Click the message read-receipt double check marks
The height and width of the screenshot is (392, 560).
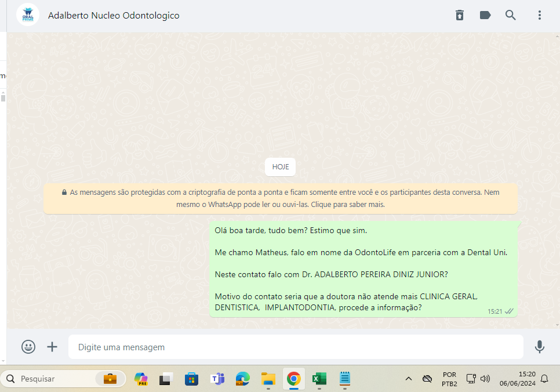(x=509, y=311)
